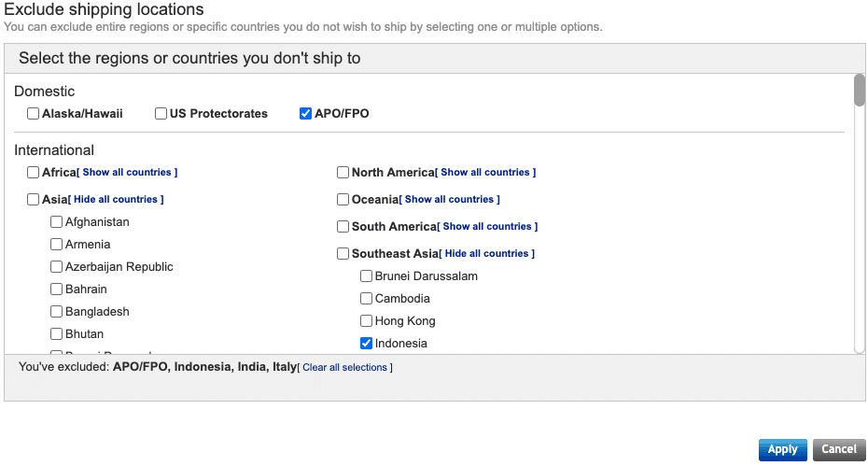Image resolution: width=868 pixels, height=466 pixels.
Task: Expand South America country list
Action: [x=487, y=227]
